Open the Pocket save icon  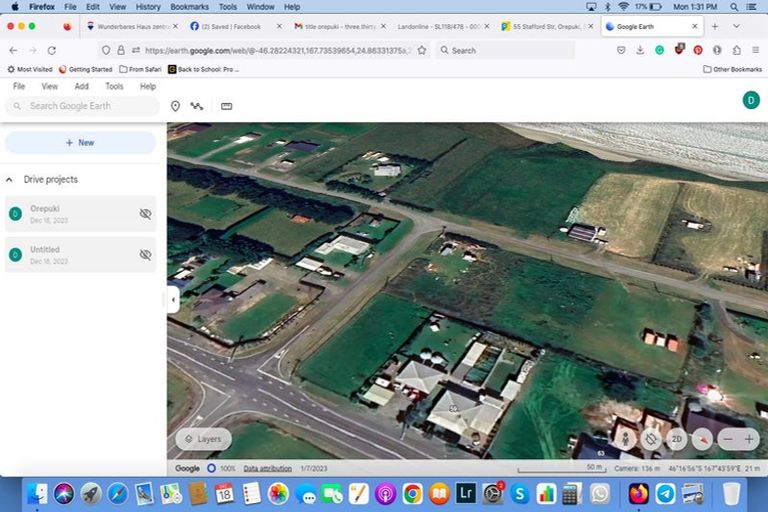[621, 50]
